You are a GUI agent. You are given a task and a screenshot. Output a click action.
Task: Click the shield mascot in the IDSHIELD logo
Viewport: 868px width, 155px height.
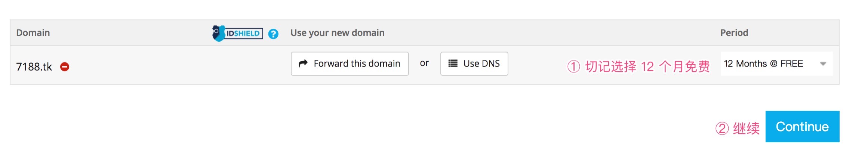tap(218, 33)
